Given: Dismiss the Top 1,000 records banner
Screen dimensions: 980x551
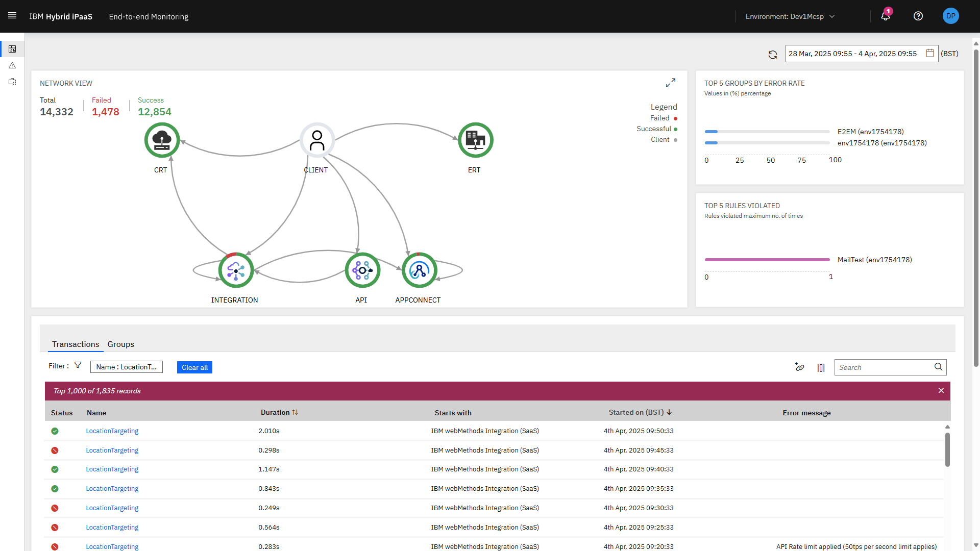Looking at the screenshot, I should [941, 391].
